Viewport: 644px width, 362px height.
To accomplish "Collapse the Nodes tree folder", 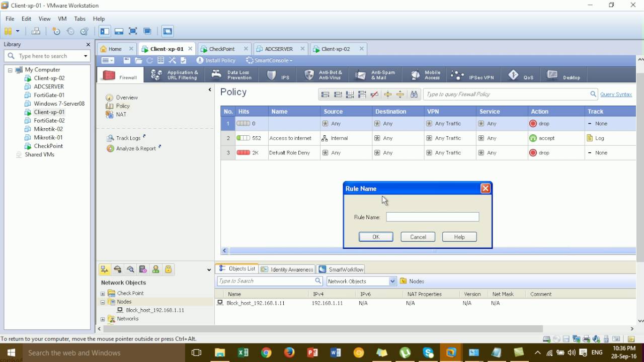I will click(x=103, y=302).
